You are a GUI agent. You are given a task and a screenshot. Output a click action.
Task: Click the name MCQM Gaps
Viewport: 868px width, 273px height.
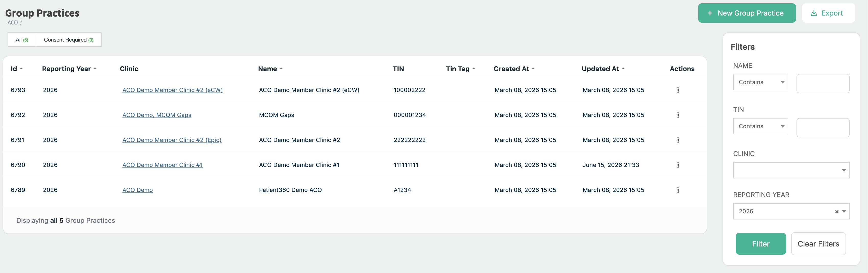276,115
